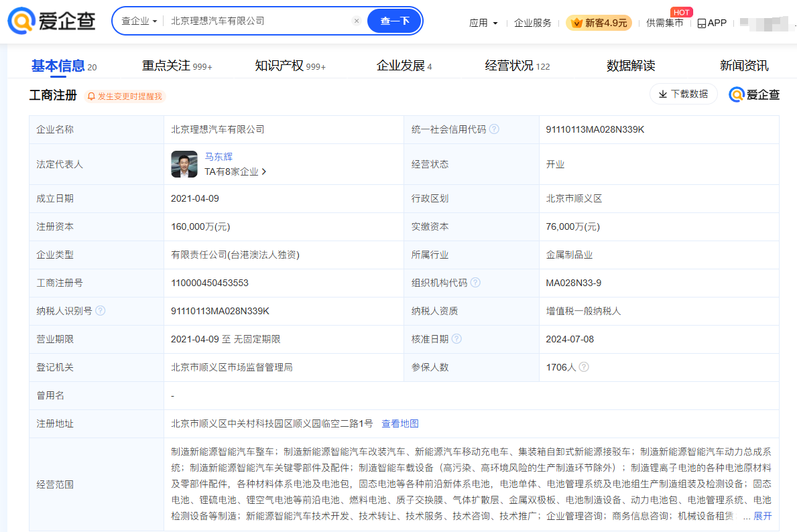Switch to the 数据解读 tab
Viewport: 797px width, 532px height.
coord(630,66)
